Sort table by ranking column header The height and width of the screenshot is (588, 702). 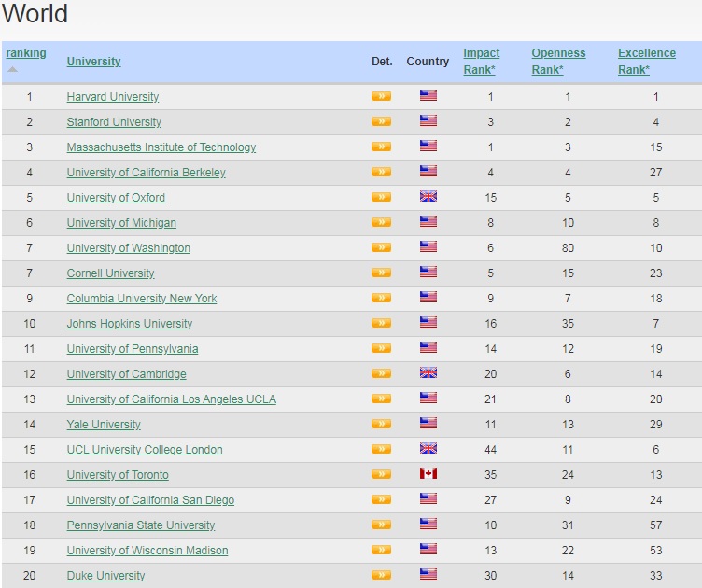26,53
